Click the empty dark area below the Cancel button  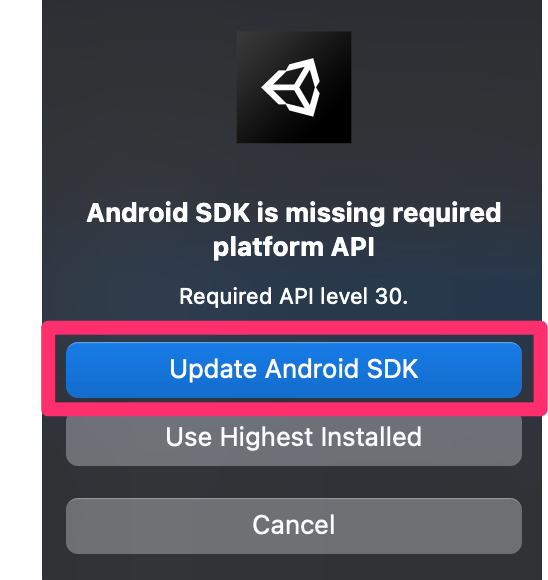[x=294, y=567]
